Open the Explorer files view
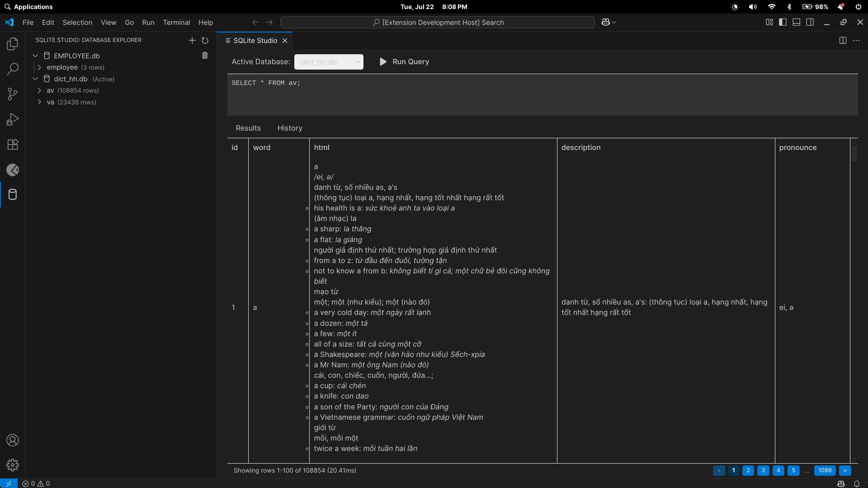The height and width of the screenshot is (488, 868). click(13, 44)
